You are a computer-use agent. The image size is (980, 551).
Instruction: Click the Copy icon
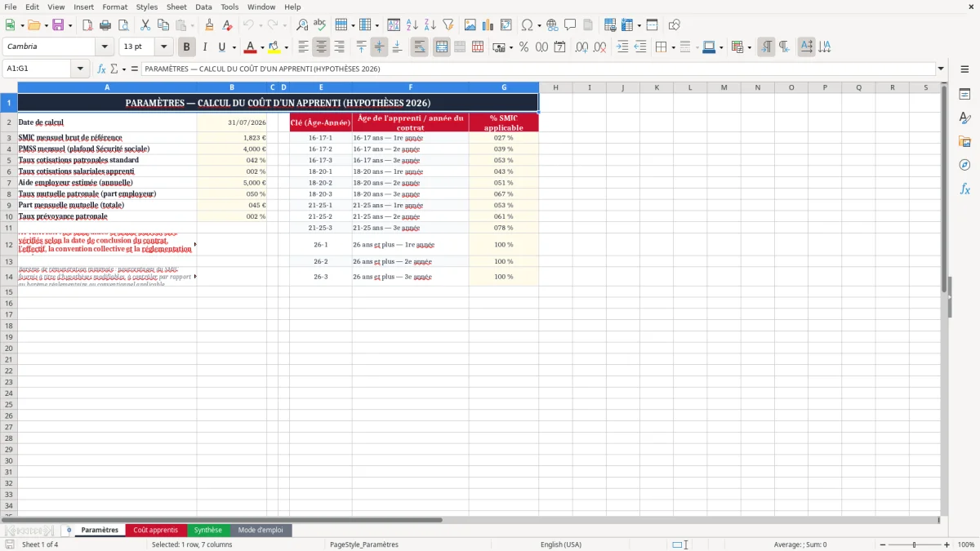click(163, 25)
